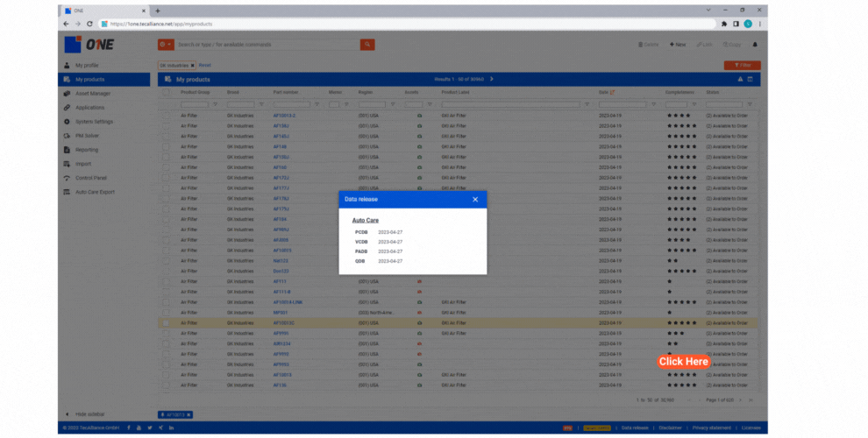
Task: Click the warning triangle icon in My products header
Action: (x=740, y=79)
